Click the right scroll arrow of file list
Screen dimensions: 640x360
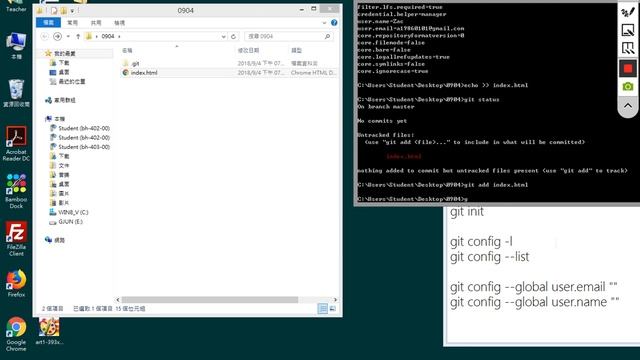click(335, 300)
